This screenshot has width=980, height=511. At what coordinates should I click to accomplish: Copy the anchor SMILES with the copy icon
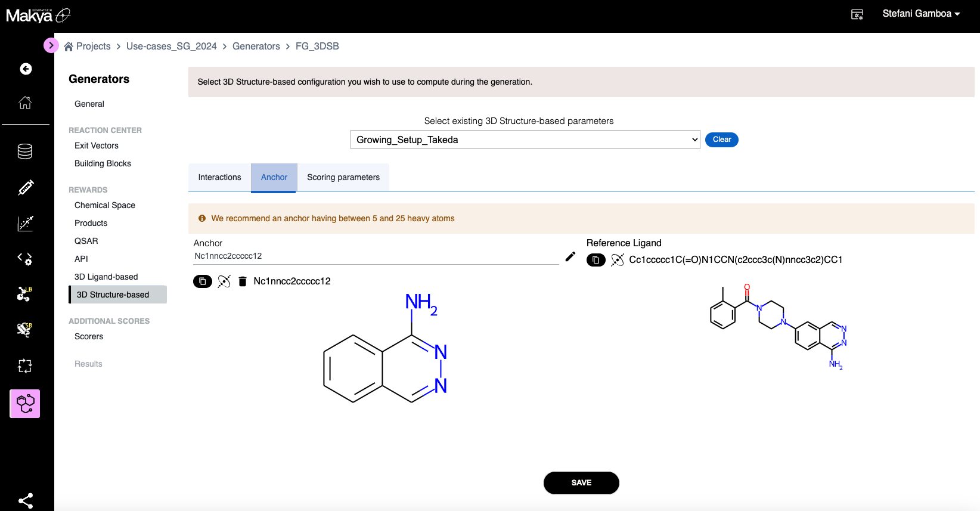[203, 281]
